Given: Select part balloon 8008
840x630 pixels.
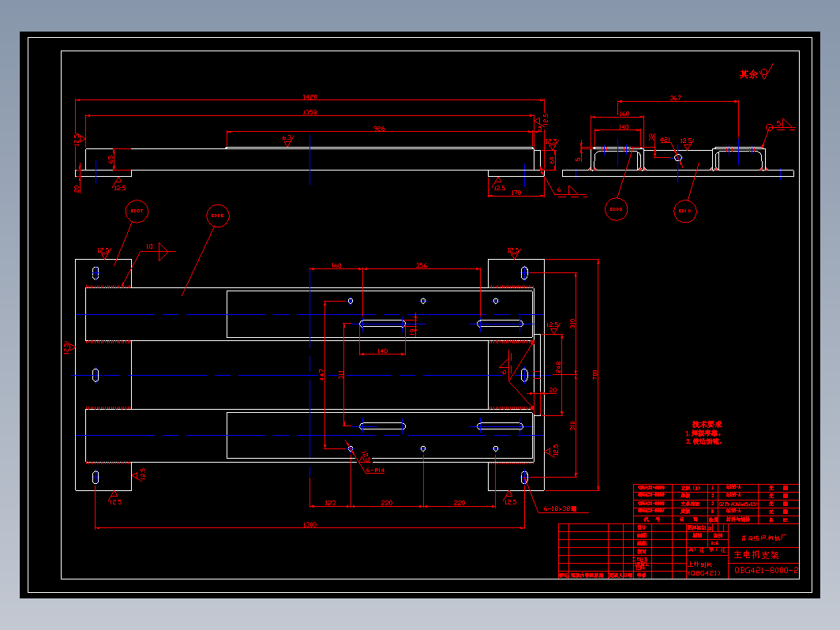Looking at the screenshot, I should (218, 216).
